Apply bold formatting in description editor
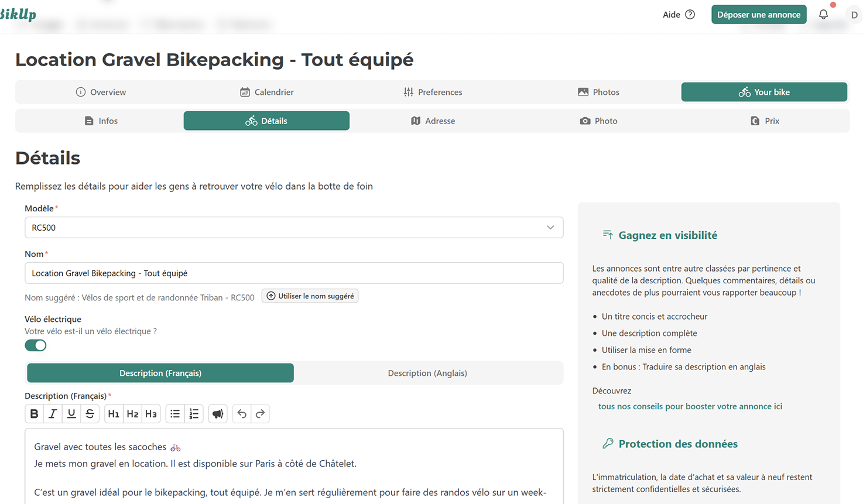Image resolution: width=863 pixels, height=504 pixels. pyautogui.click(x=34, y=413)
